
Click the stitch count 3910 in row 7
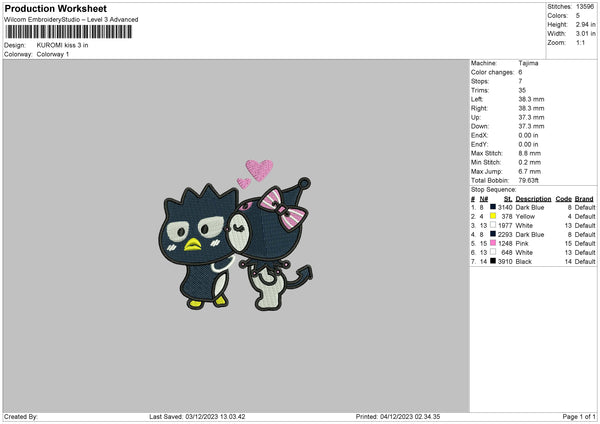coord(505,261)
